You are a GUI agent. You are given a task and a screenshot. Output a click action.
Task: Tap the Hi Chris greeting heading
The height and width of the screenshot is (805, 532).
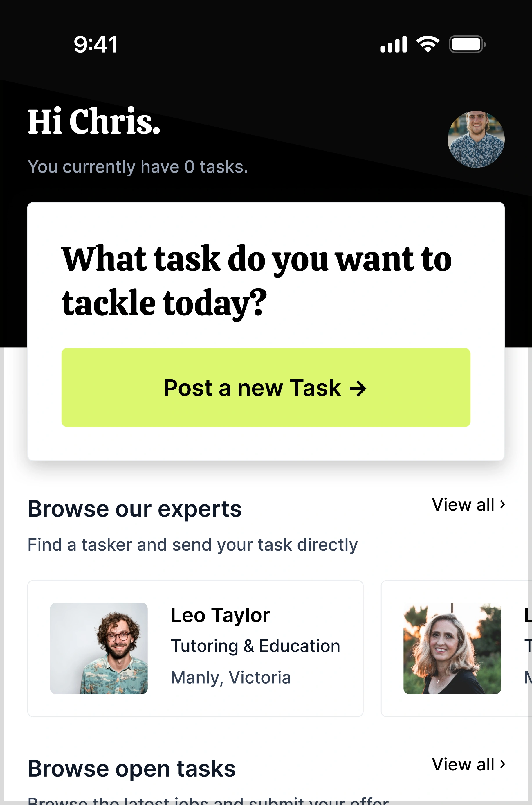(94, 121)
